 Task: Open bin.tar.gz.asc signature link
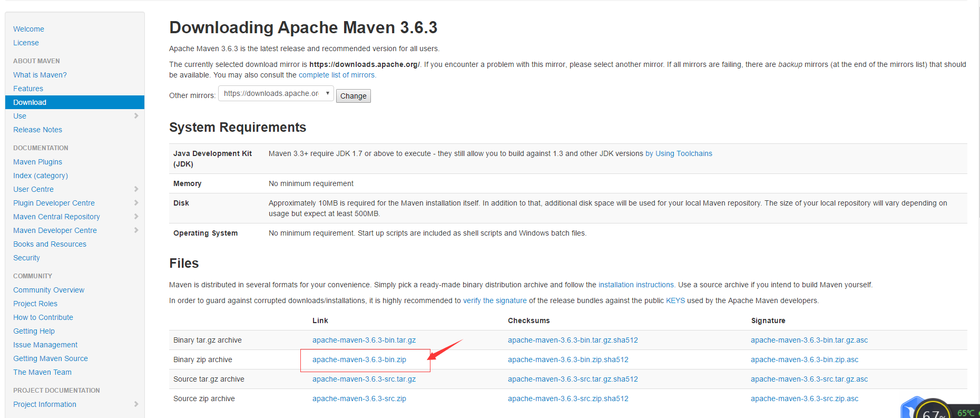click(809, 340)
